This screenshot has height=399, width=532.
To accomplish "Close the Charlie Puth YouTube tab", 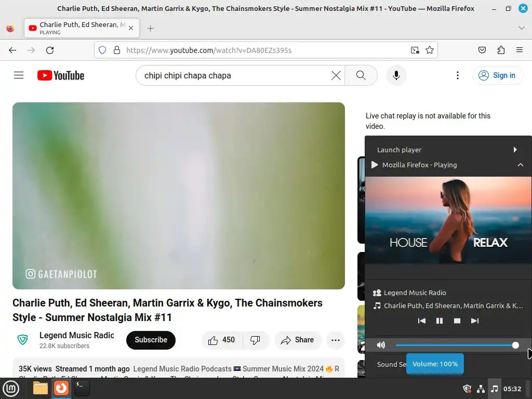I will (131, 28).
